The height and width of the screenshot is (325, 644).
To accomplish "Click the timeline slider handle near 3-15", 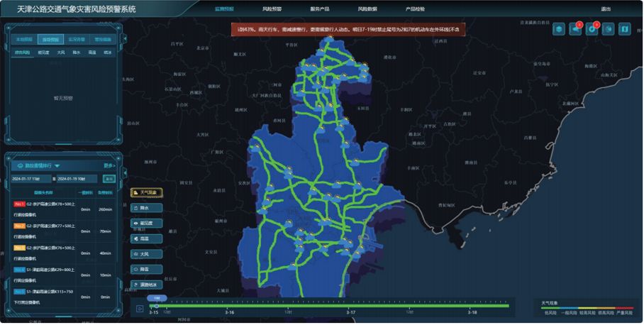I will pos(156,306).
